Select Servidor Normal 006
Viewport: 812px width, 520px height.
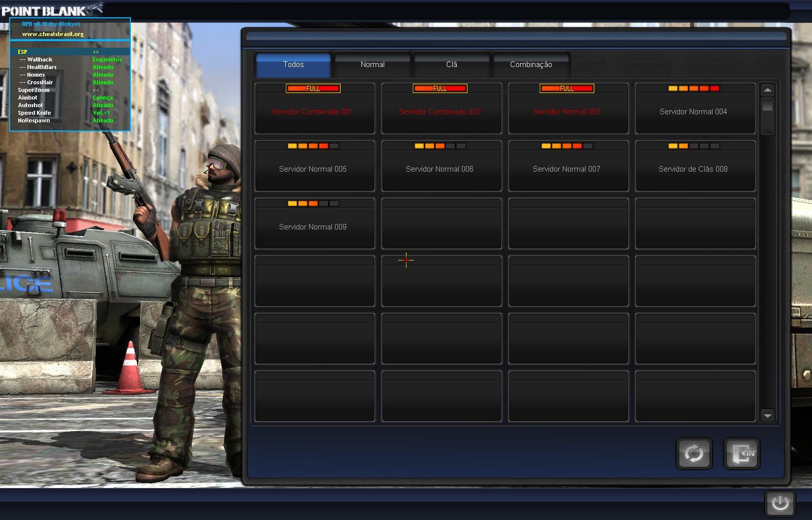(442, 166)
